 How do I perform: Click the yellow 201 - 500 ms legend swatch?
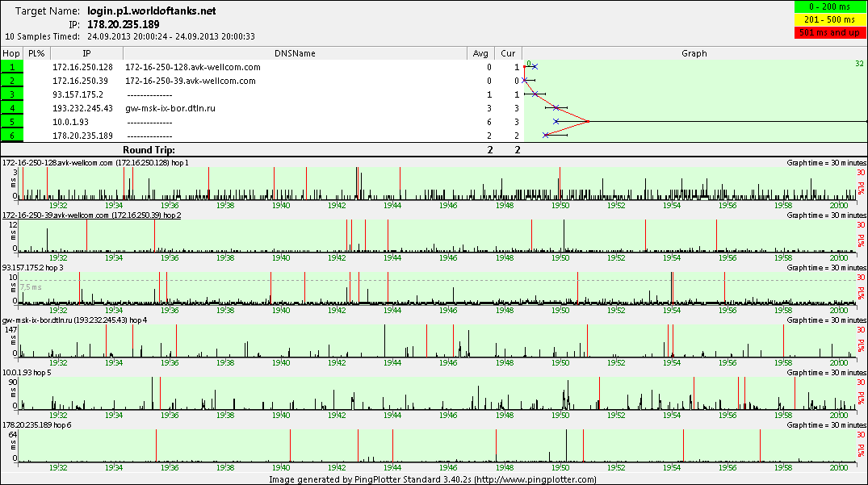click(829, 19)
